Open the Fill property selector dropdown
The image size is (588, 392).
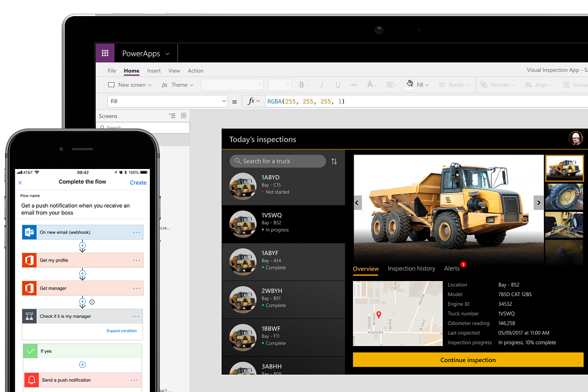tap(167, 101)
